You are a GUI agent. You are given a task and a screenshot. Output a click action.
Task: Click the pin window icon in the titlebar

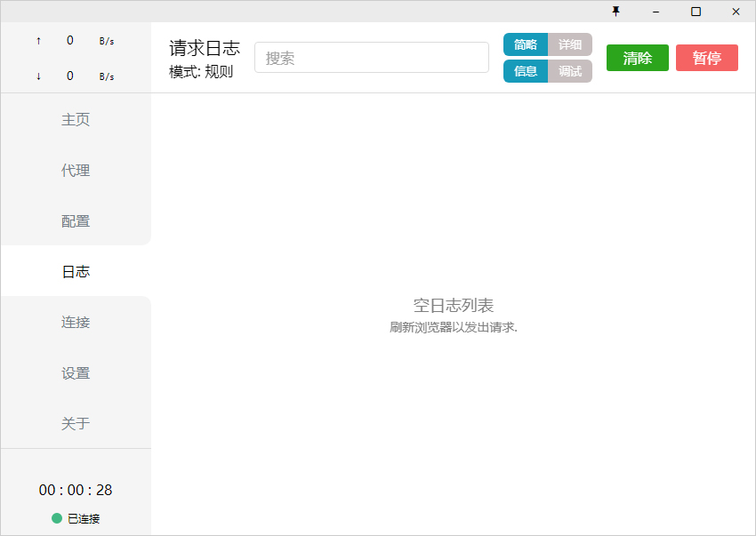(x=616, y=12)
